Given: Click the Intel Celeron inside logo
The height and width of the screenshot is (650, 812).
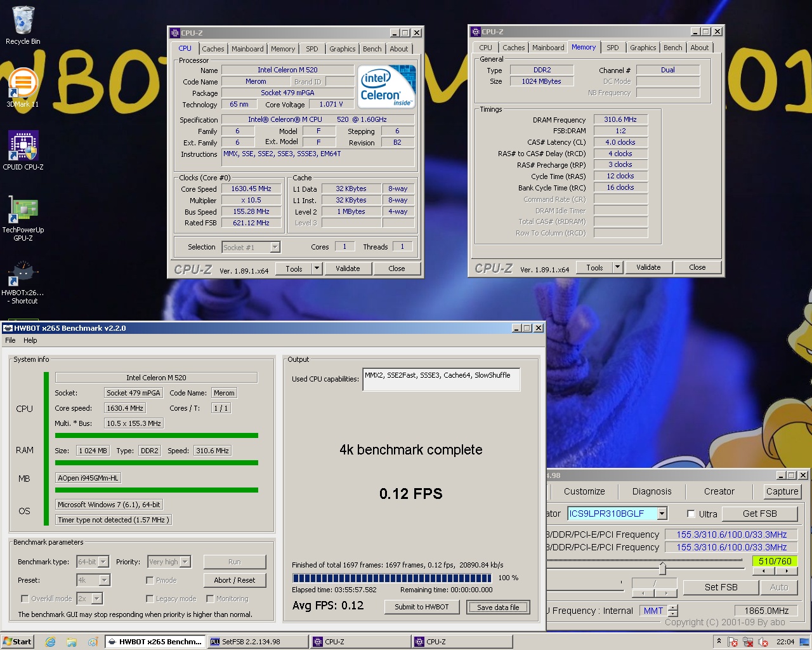Looking at the screenshot, I should [386, 86].
